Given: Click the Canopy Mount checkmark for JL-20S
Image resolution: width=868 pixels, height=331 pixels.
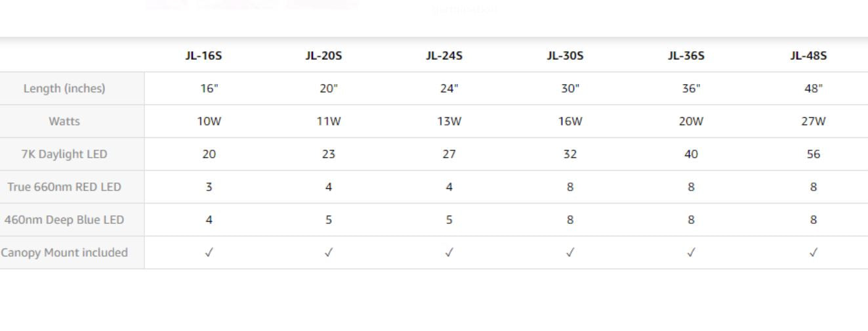Looking at the screenshot, I should 329,253.
